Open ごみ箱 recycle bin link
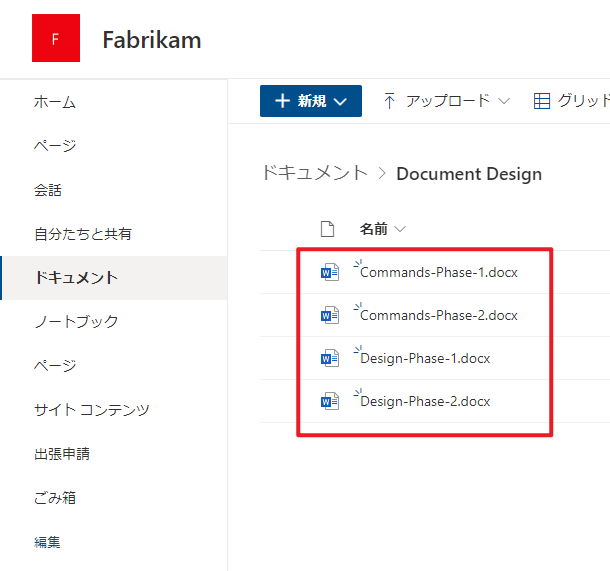This screenshot has height=571, width=610. pyautogui.click(x=55, y=497)
